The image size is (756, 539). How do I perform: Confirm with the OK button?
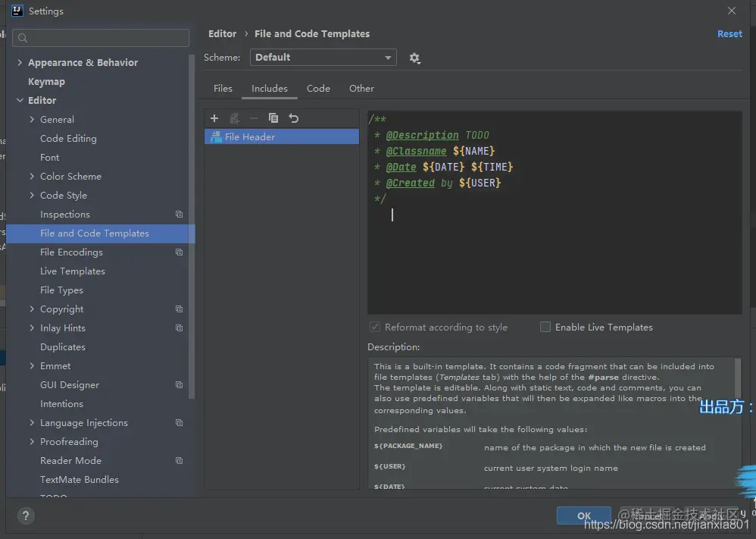[584, 515]
